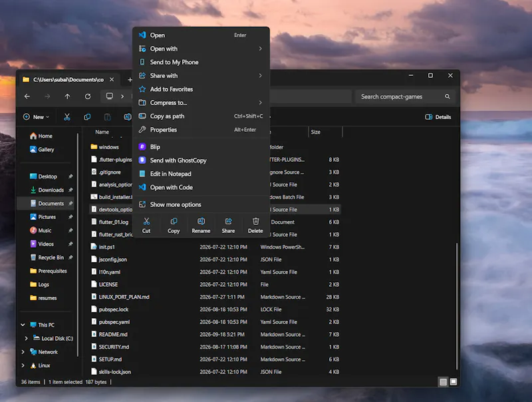Click the file list vertical scrollbar
Screen dimensions: 532x402
tap(457, 306)
